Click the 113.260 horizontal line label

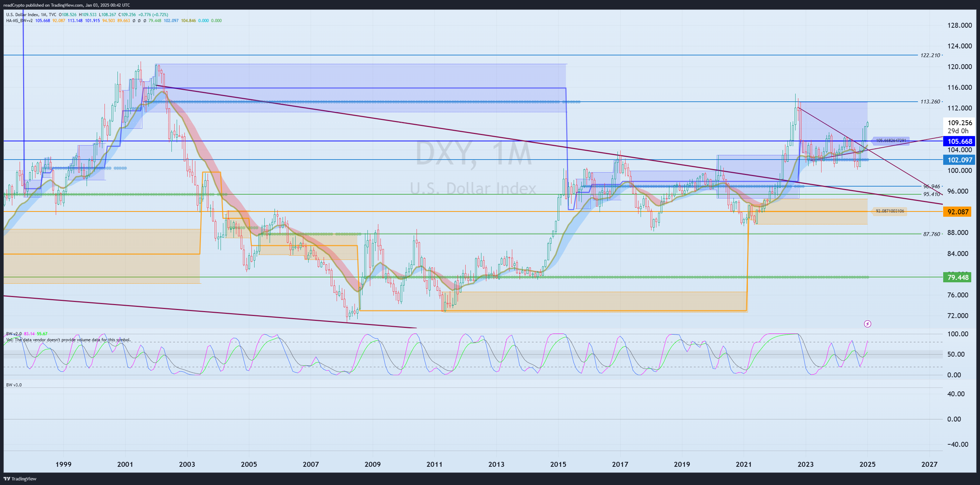coord(930,102)
